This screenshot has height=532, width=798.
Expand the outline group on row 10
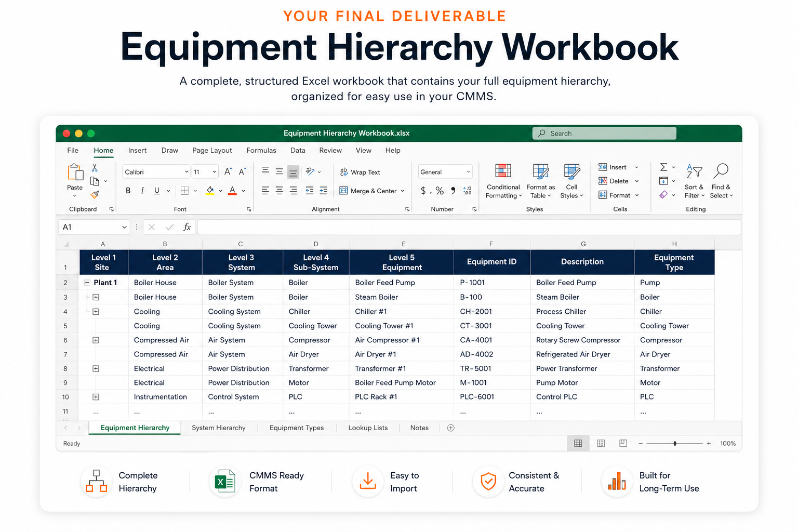pyautogui.click(x=96, y=397)
